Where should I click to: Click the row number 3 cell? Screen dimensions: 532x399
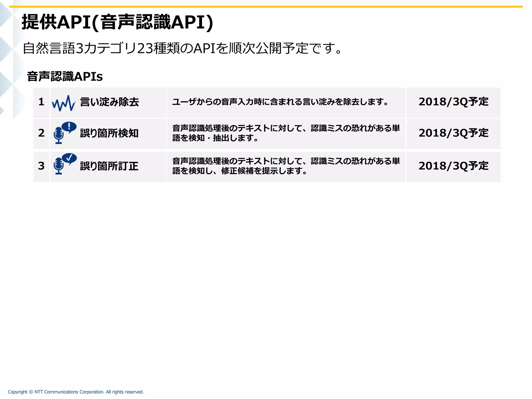point(41,167)
